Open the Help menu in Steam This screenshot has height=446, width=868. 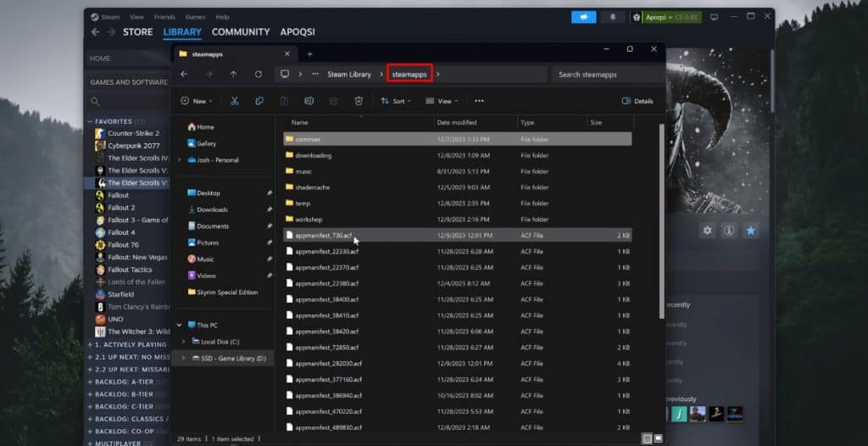pyautogui.click(x=222, y=17)
